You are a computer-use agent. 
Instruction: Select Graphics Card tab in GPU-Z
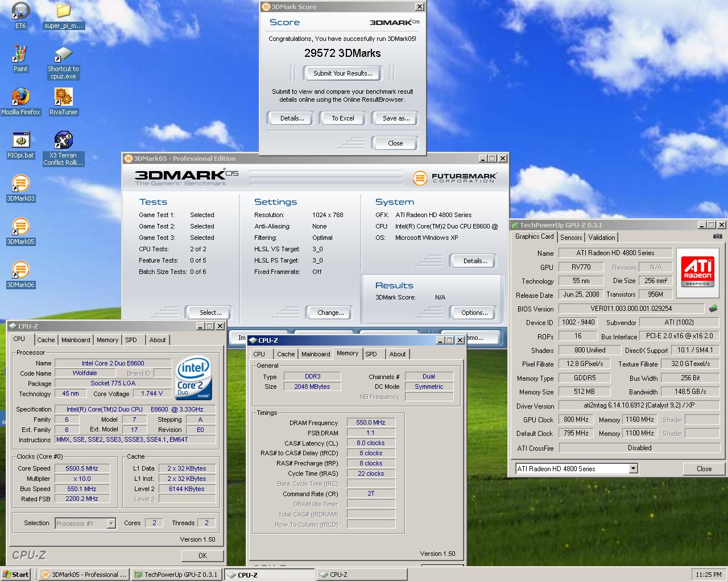tap(534, 236)
